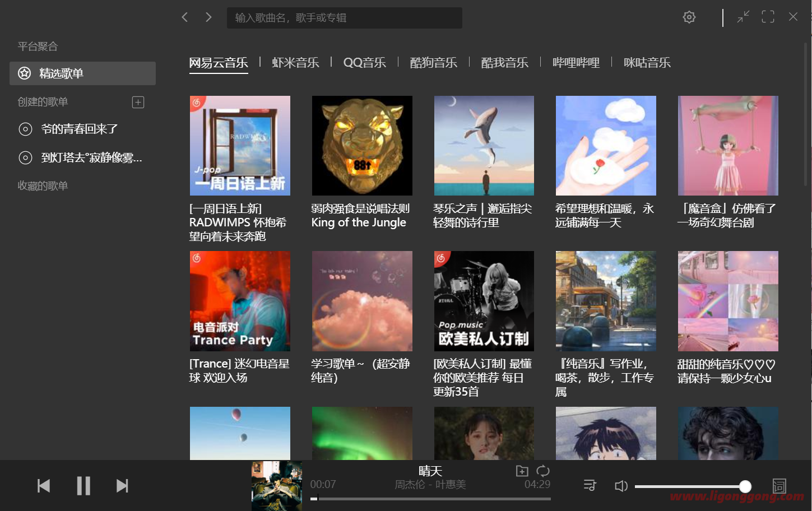Add a new playlist with the plus icon
Viewport: 812px width, 511px height.
138,102
